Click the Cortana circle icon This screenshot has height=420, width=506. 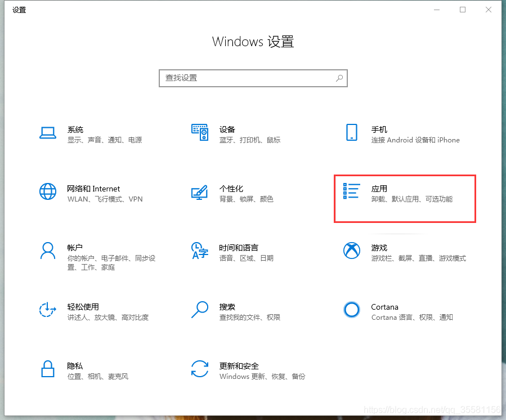(x=352, y=310)
